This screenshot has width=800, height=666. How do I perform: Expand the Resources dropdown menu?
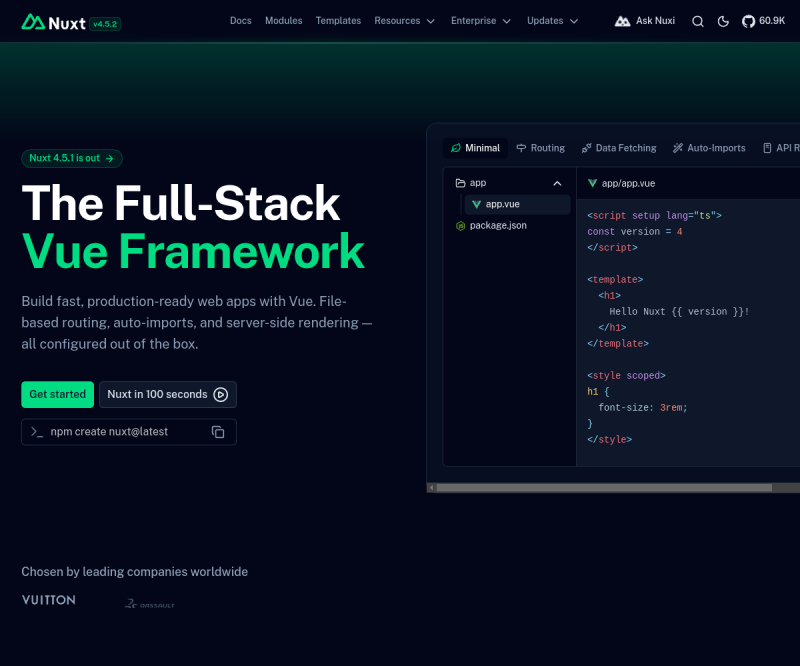[404, 21]
